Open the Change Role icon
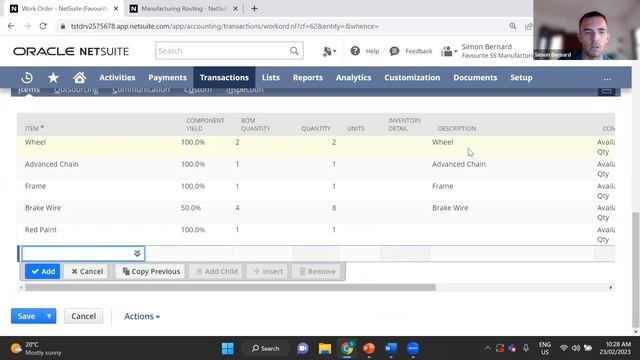The height and width of the screenshot is (360, 640). click(x=449, y=51)
